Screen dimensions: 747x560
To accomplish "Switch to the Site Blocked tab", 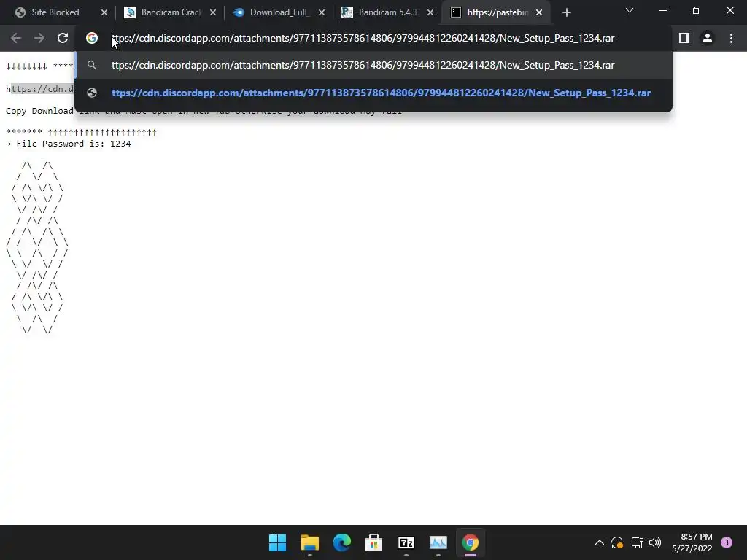I will pos(56,12).
